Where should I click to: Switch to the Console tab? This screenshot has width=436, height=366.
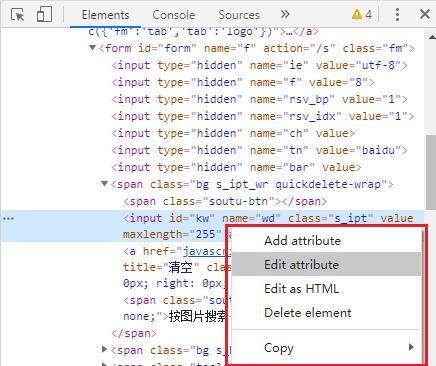coord(174,15)
